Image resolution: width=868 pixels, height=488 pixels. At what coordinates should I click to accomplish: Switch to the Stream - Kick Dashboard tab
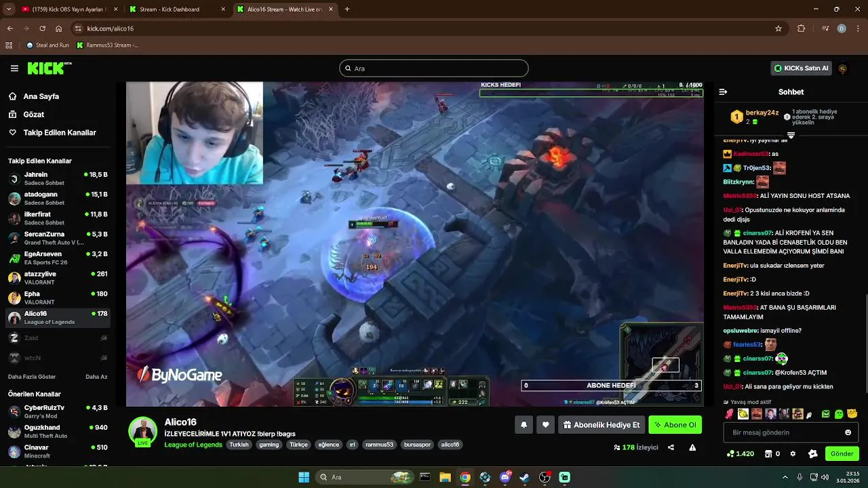point(176,9)
